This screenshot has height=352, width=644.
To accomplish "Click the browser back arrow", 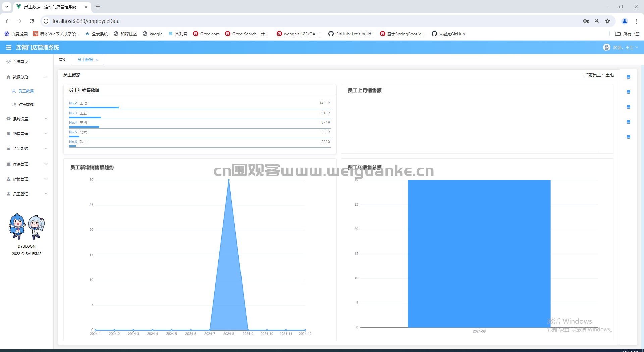I will coord(7,21).
